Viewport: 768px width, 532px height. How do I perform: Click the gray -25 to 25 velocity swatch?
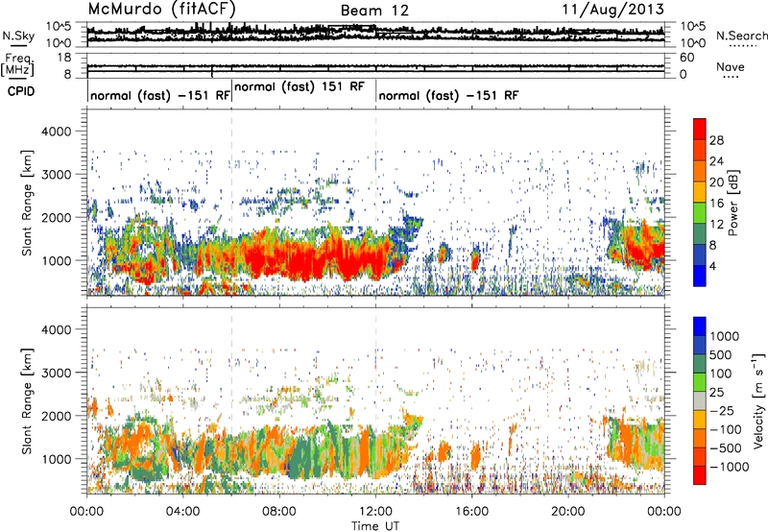700,401
